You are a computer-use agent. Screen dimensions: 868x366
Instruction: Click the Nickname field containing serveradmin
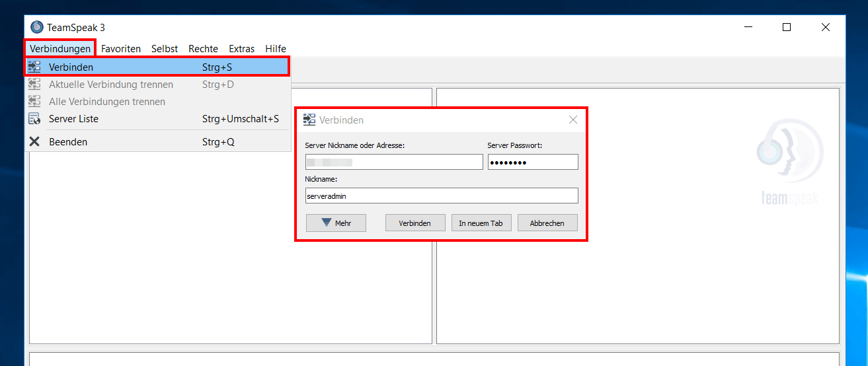(x=442, y=196)
